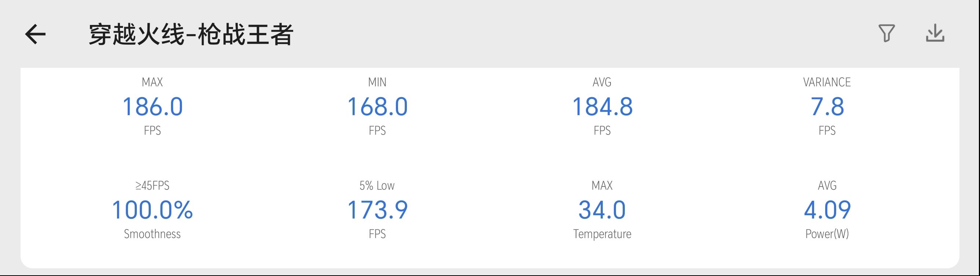Tap the ≥45FPS label
This screenshot has height=276, width=980.
pos(152,185)
